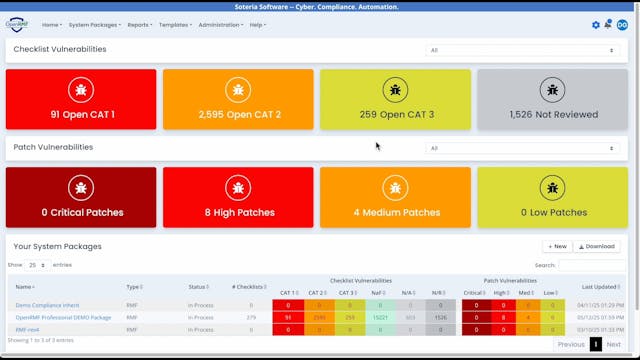Click the 'Showing 1 to 3 of 3 entries' text
The height and width of the screenshot is (360, 640).
40,340
